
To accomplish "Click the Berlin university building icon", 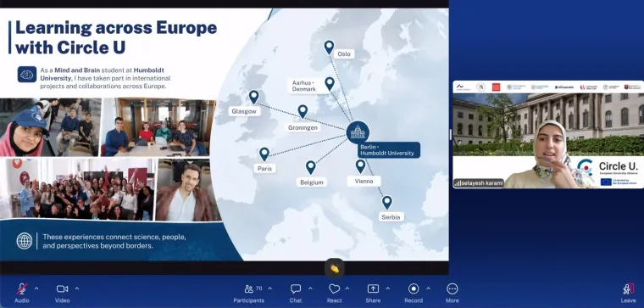I will click(x=358, y=132).
